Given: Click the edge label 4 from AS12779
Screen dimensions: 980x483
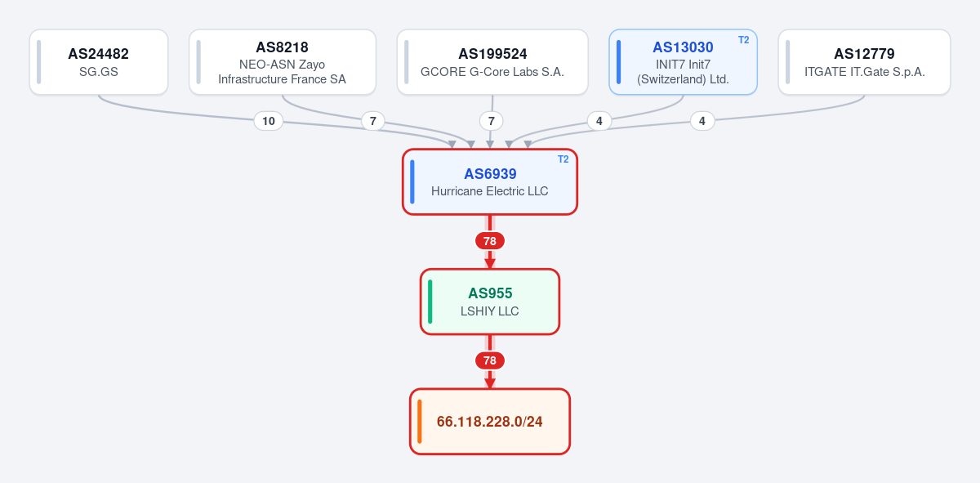Looking at the screenshot, I should point(702,121).
